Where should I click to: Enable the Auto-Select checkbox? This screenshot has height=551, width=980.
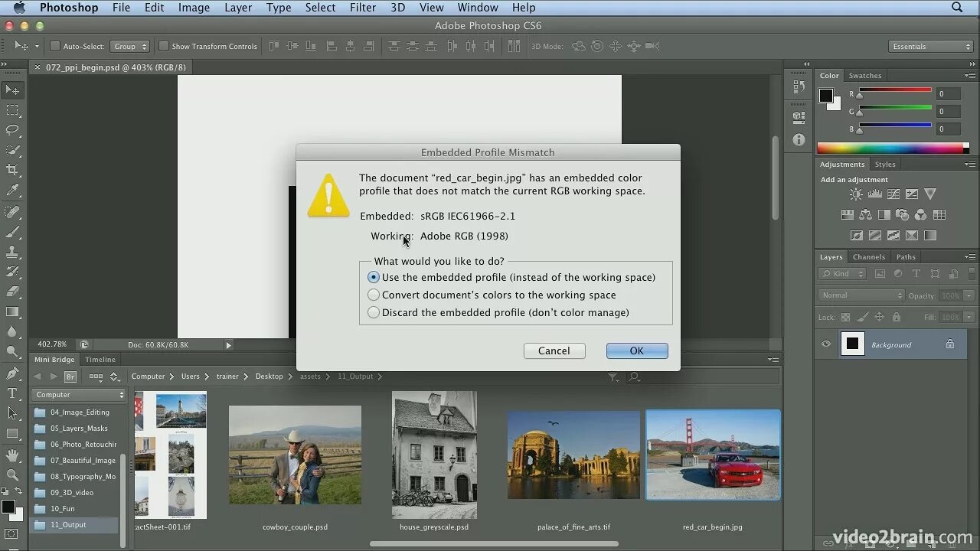[x=55, y=46]
